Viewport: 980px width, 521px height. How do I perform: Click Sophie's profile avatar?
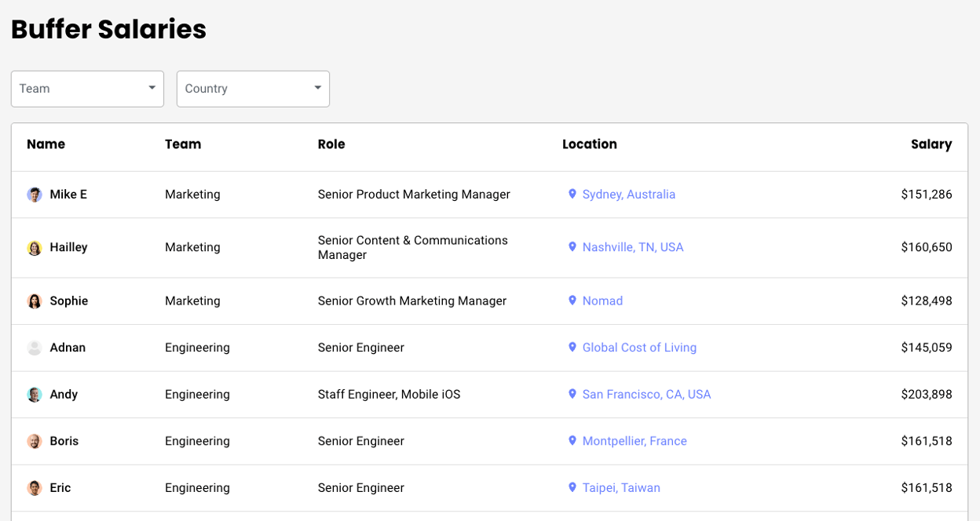pos(35,301)
